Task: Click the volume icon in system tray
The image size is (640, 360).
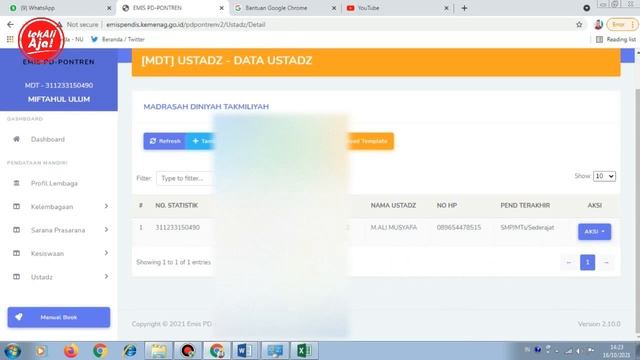Action: (x=579, y=351)
